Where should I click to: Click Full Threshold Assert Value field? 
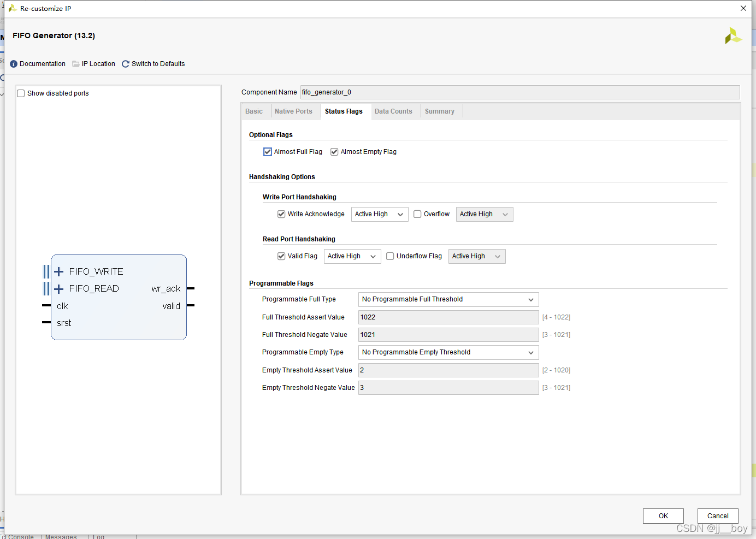pos(448,317)
